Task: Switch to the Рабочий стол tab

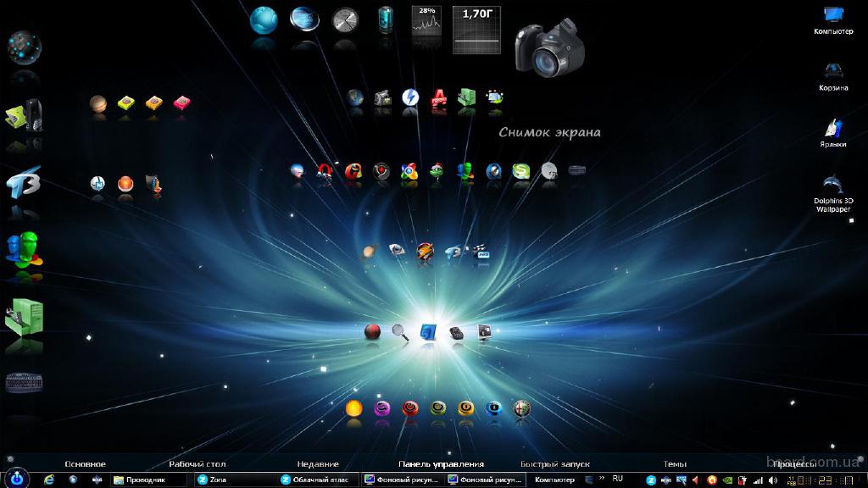Action: (x=197, y=464)
